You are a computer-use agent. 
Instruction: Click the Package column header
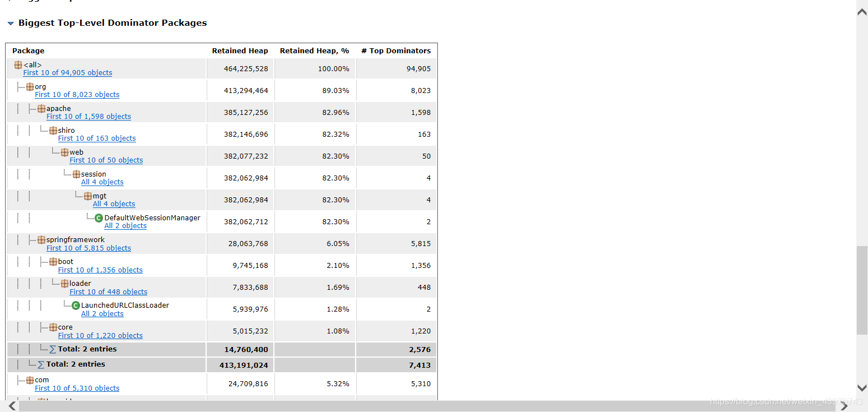tap(28, 51)
